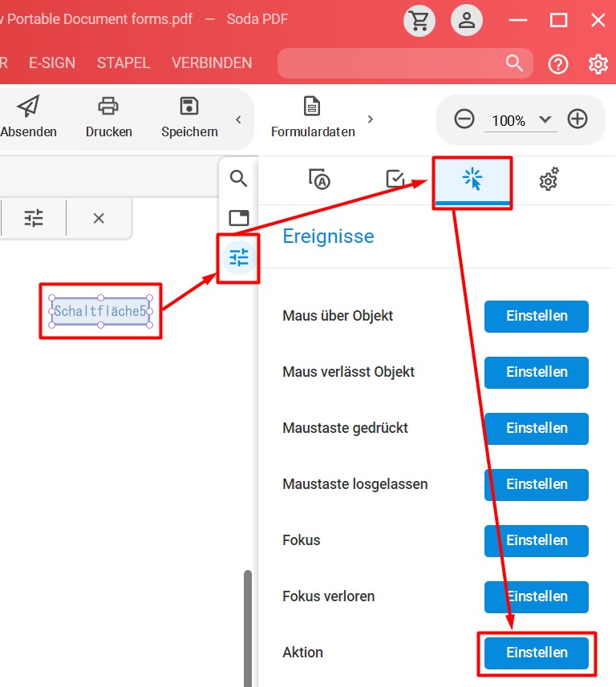Click Einstellen for Fokus verloren
Image resolution: width=616 pixels, height=687 pixels.
537,596
